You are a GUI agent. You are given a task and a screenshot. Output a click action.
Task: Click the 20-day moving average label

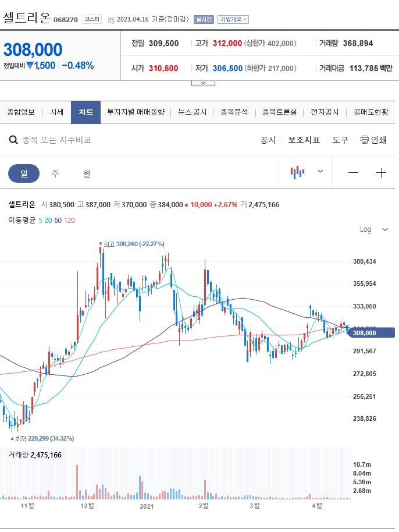pos(48,221)
